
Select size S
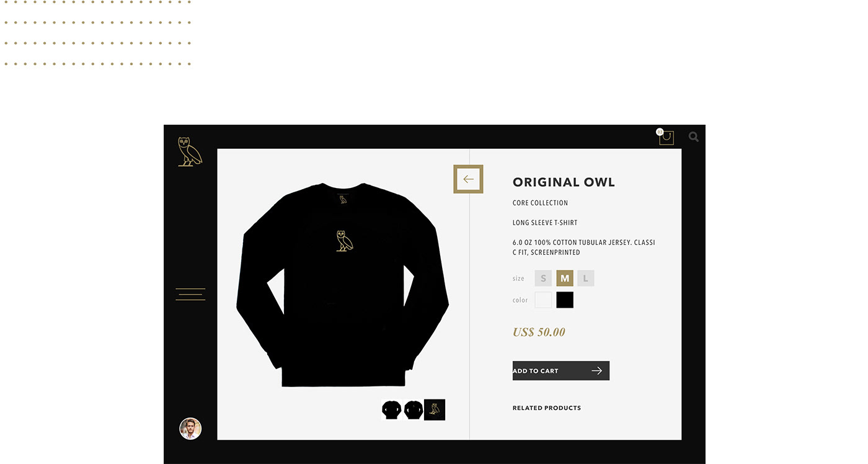coord(543,279)
